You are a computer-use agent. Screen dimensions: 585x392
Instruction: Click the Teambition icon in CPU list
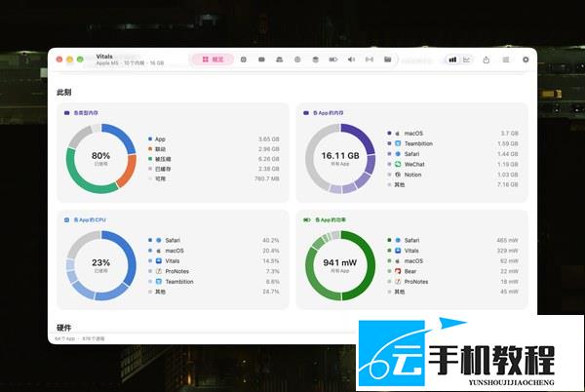pos(159,282)
